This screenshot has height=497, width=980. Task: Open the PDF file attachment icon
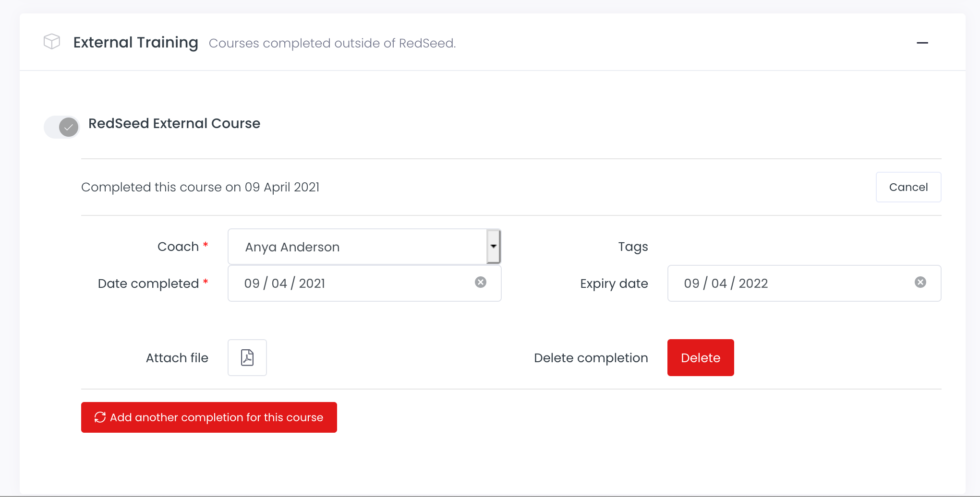tap(247, 357)
